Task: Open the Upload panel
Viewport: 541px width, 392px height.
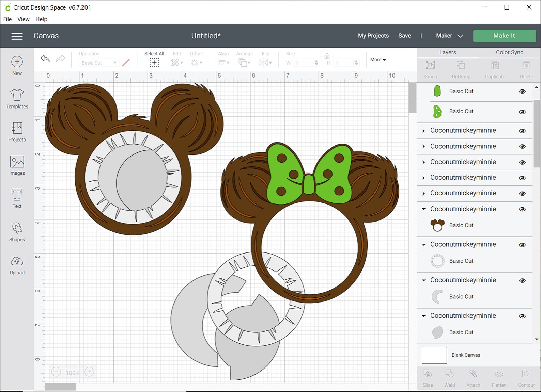Action: coord(17,265)
